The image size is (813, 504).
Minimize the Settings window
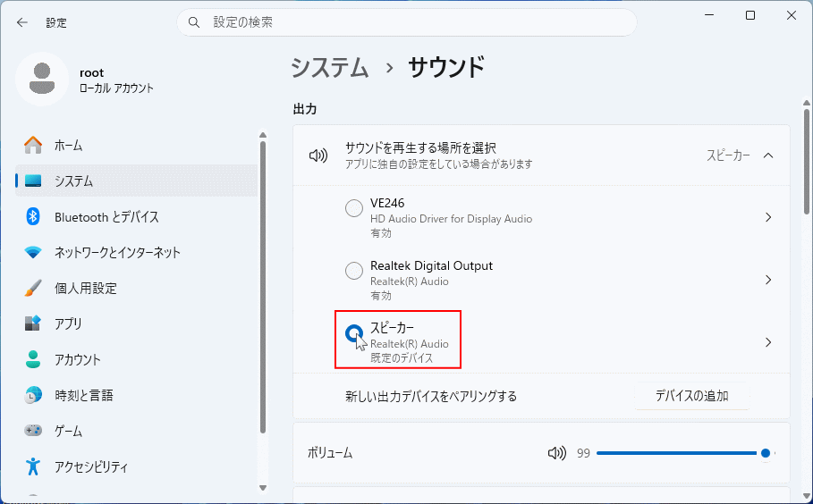point(708,15)
